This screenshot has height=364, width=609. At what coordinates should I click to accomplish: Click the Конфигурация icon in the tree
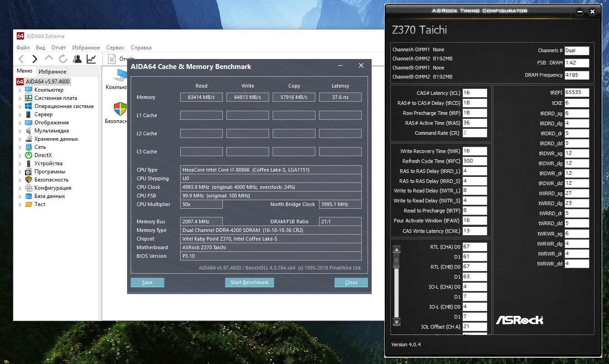tap(29, 188)
